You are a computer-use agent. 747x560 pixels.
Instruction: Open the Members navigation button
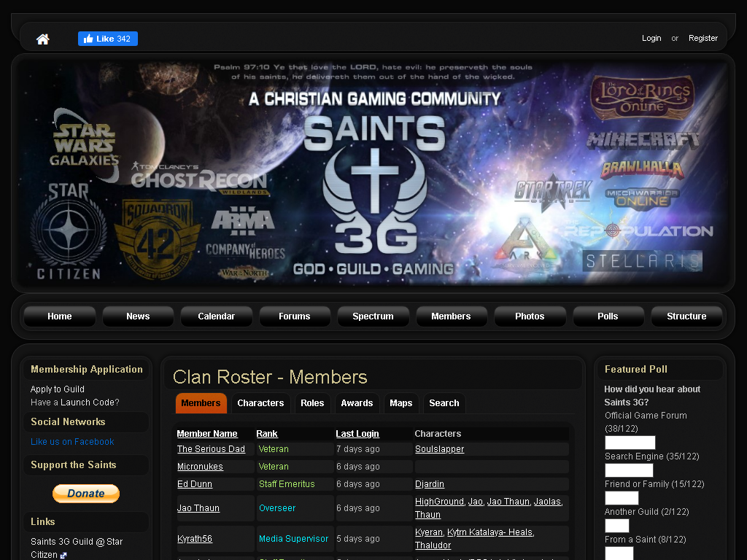pyautogui.click(x=451, y=316)
